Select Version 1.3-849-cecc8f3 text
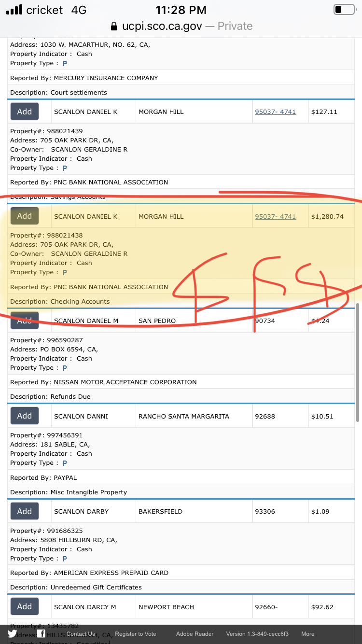362x644 pixels. tap(257, 634)
